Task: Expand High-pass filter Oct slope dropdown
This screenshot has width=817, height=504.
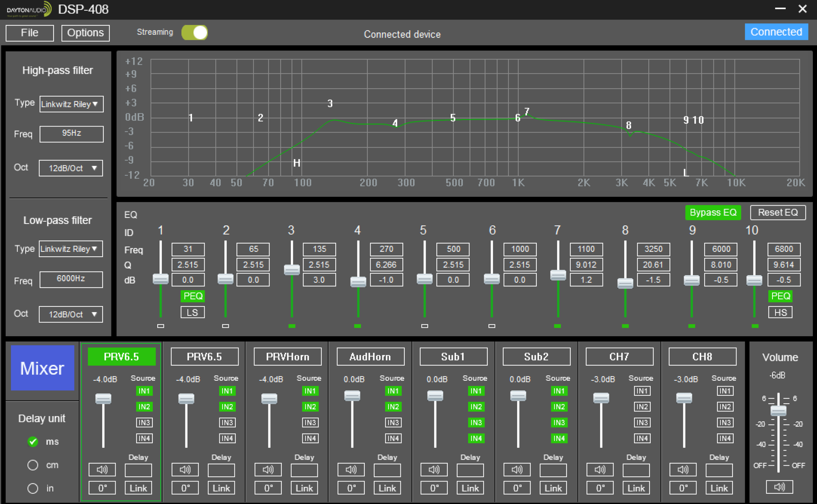Action: tap(71, 168)
